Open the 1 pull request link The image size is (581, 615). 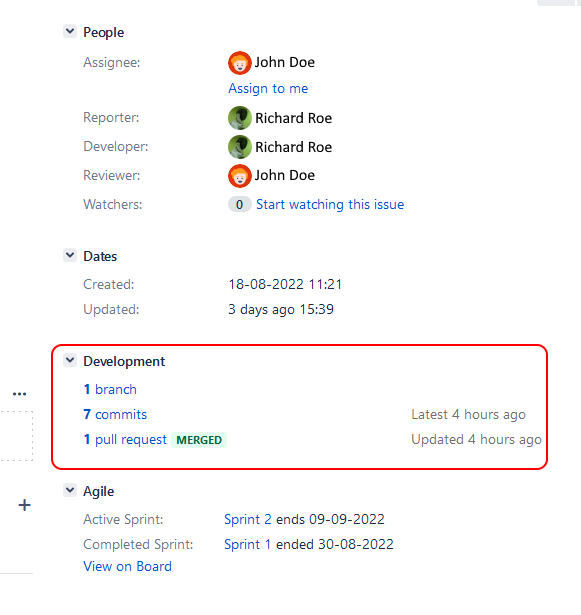[x=125, y=440]
